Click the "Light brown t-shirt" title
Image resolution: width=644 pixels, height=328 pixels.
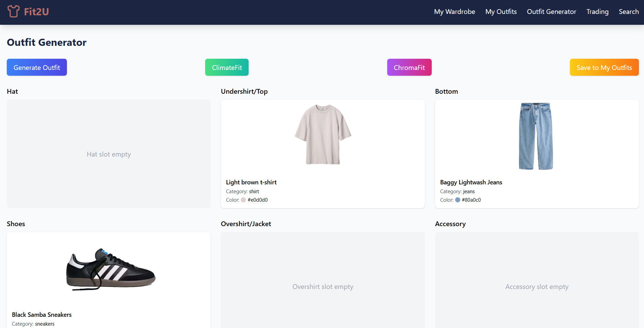pyautogui.click(x=251, y=182)
